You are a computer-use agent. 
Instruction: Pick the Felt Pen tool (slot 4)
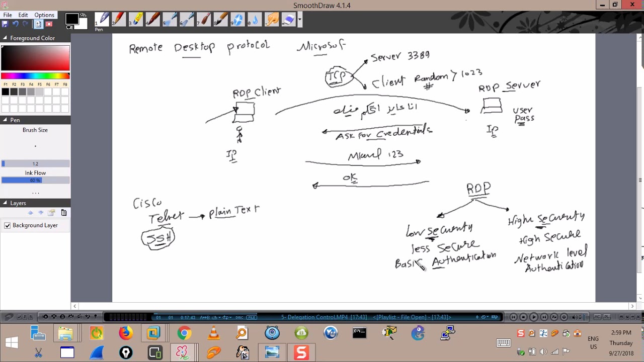coord(153,20)
